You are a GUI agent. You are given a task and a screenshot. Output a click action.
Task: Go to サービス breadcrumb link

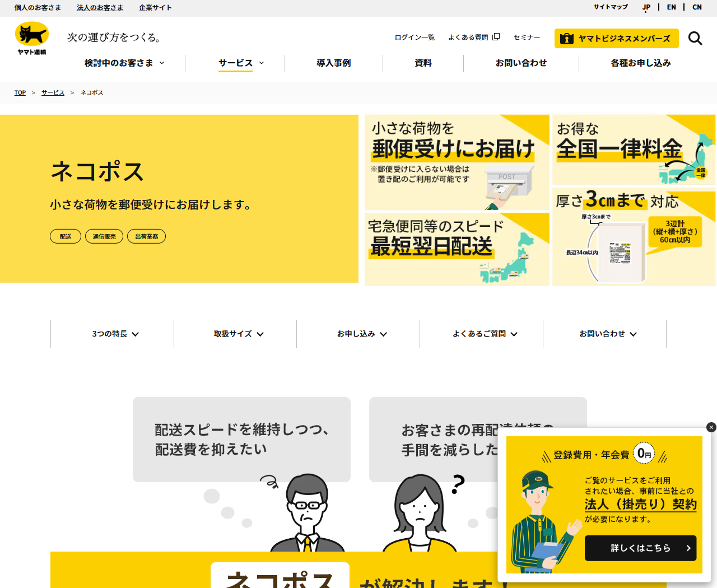(x=53, y=92)
